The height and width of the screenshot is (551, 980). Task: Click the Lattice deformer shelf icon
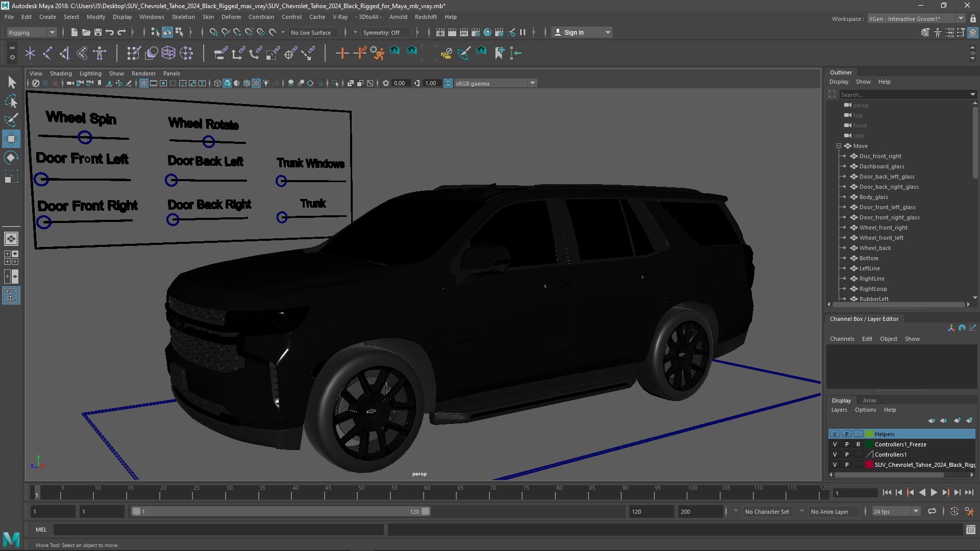[168, 53]
